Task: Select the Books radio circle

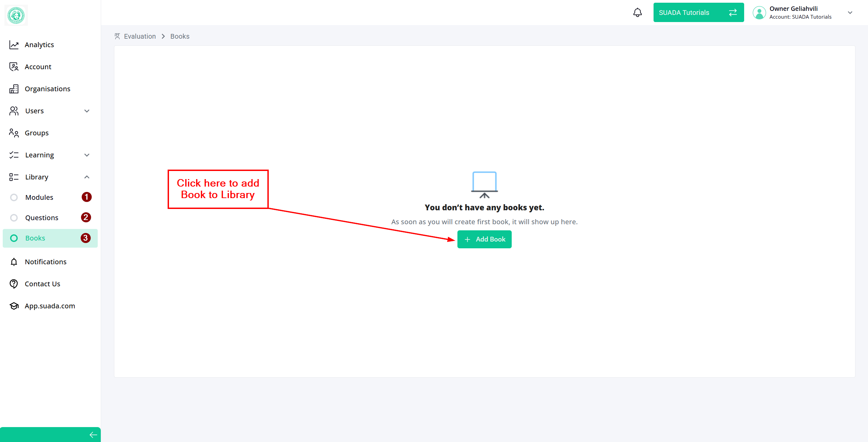Action: click(x=14, y=238)
